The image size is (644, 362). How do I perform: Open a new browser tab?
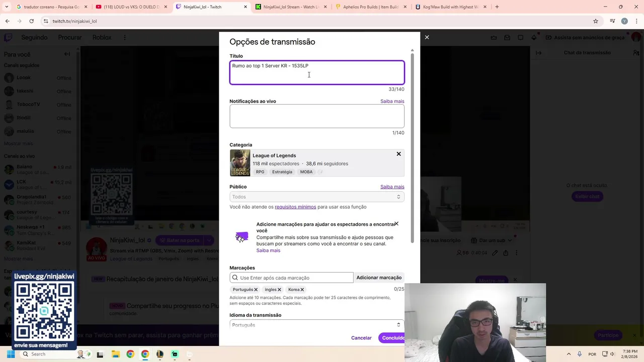497,7
